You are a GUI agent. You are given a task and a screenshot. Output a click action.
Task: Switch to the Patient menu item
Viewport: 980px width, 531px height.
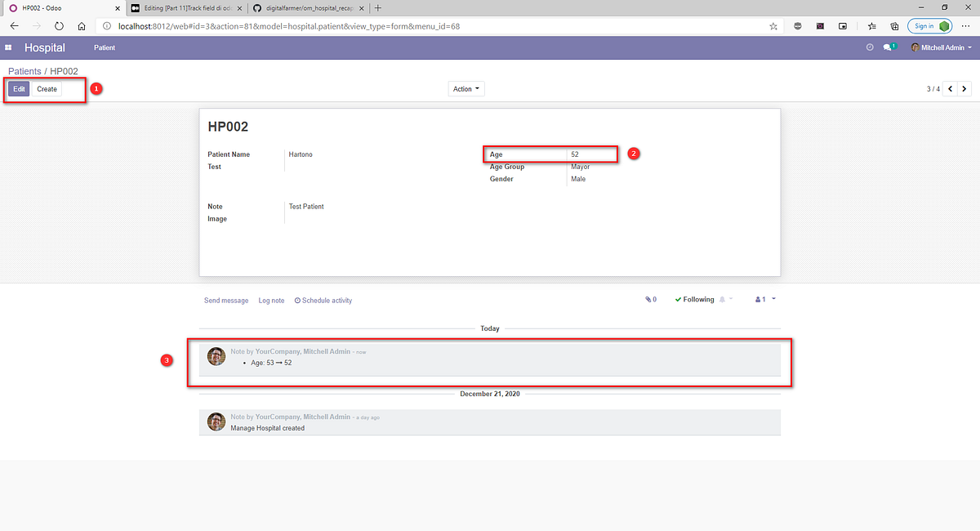click(x=104, y=47)
